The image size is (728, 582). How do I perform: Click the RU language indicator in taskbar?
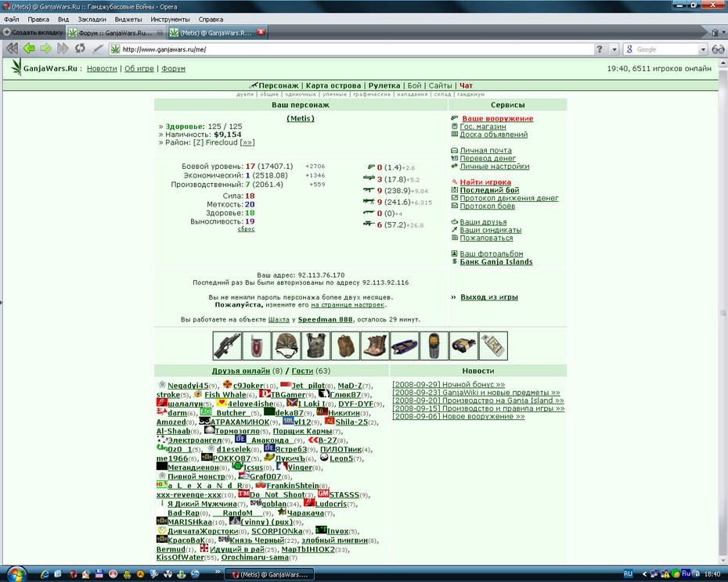point(628,574)
